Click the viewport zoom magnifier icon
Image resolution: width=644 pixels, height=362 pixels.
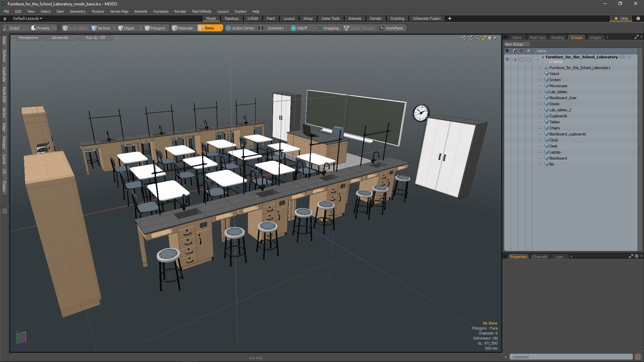478,38
